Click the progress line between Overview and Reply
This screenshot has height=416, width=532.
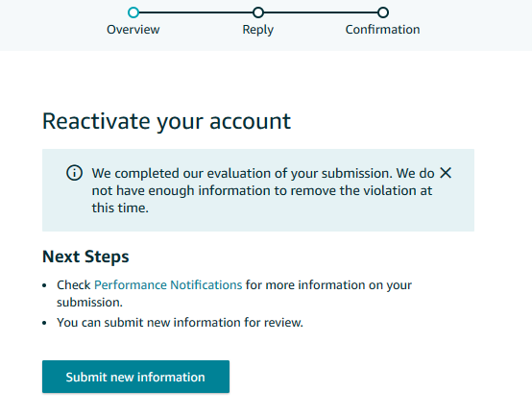(x=196, y=12)
